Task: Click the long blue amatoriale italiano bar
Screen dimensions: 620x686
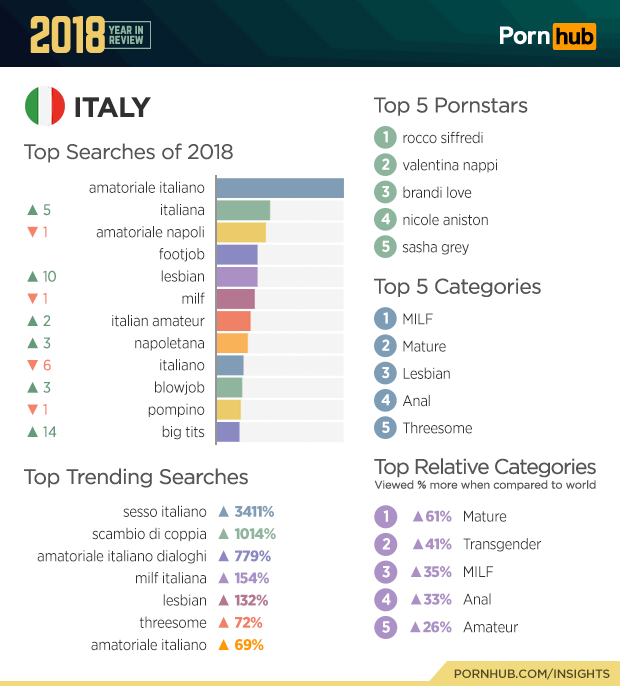Action: pos(280,188)
